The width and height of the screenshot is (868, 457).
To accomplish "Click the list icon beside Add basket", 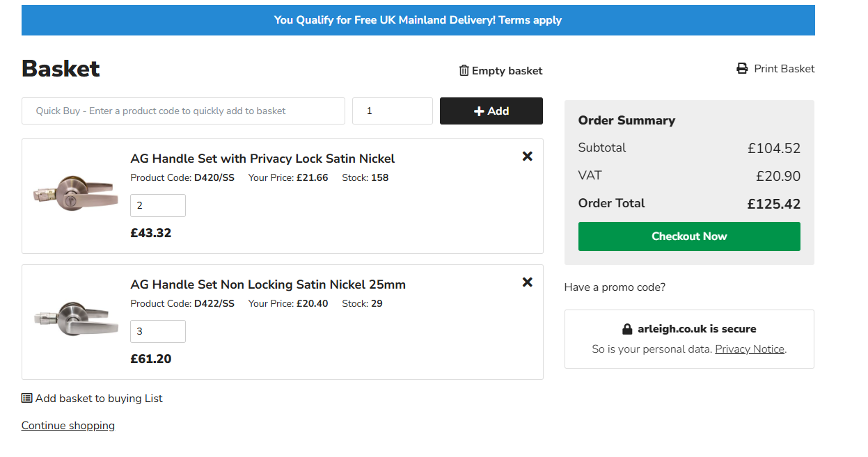I will click(26, 399).
